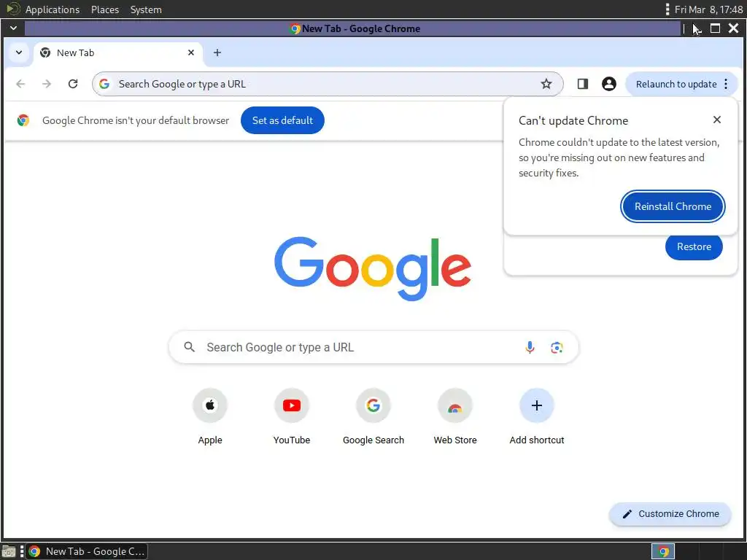This screenshot has height=560, width=747.
Task: Click the Google logo
Action: 373,268
